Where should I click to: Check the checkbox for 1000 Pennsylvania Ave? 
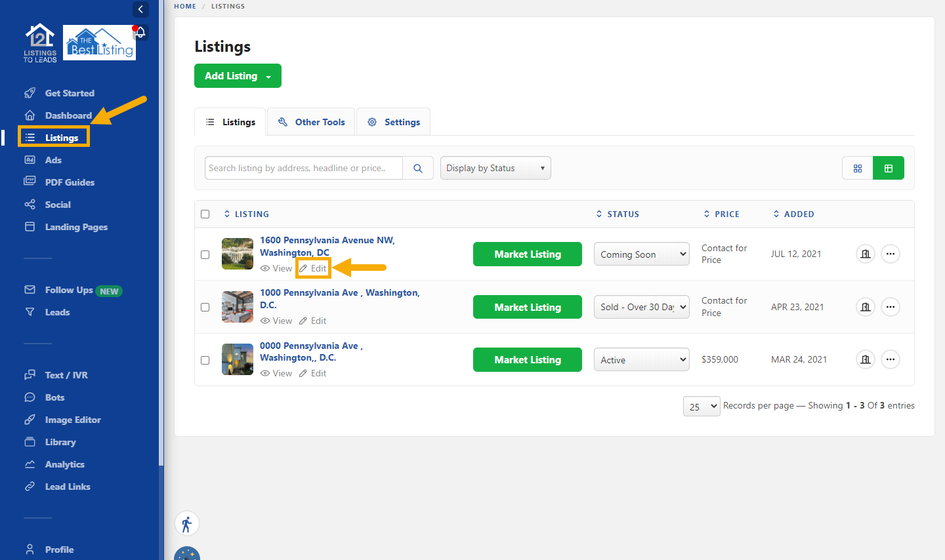(205, 307)
